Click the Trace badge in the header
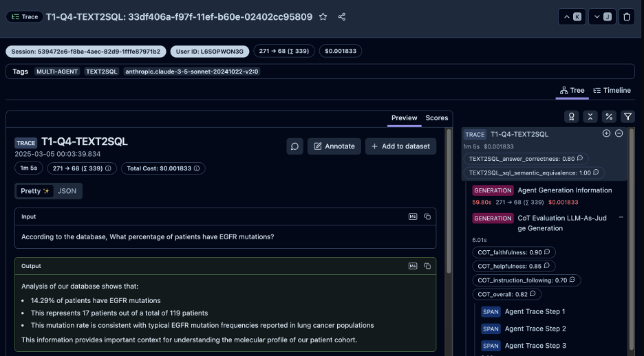The image size is (644, 356). (x=25, y=16)
